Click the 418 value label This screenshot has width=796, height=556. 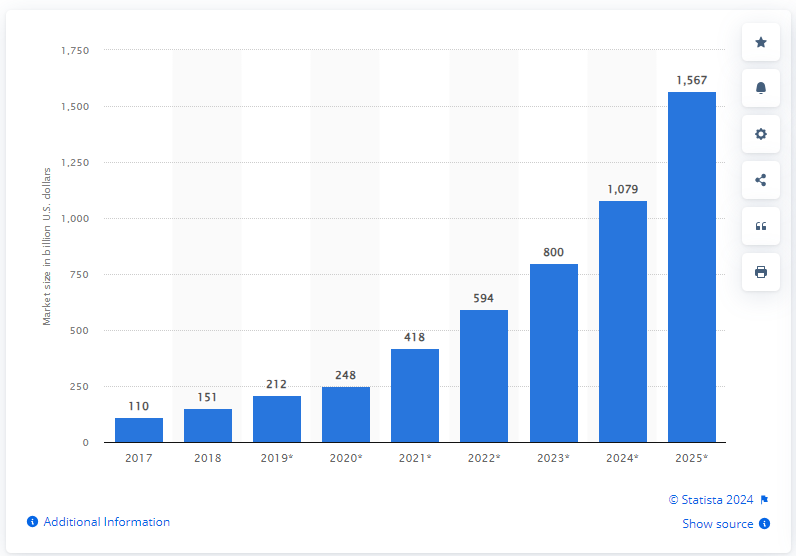coord(415,337)
